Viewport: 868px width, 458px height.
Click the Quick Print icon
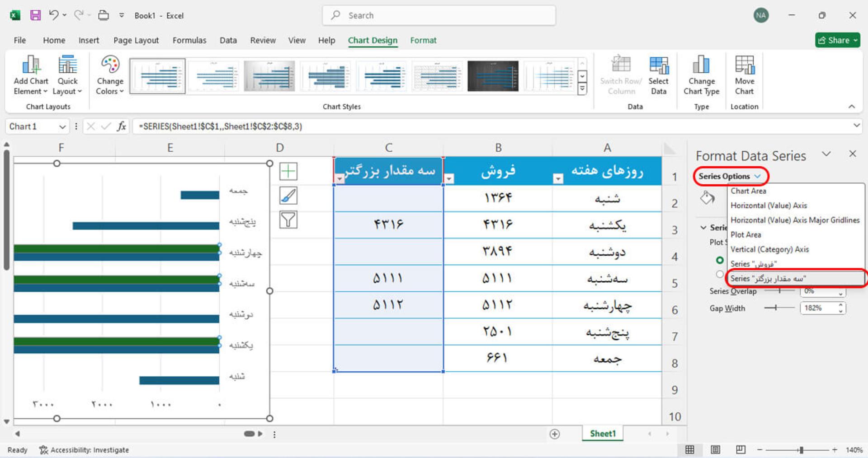pos(104,15)
